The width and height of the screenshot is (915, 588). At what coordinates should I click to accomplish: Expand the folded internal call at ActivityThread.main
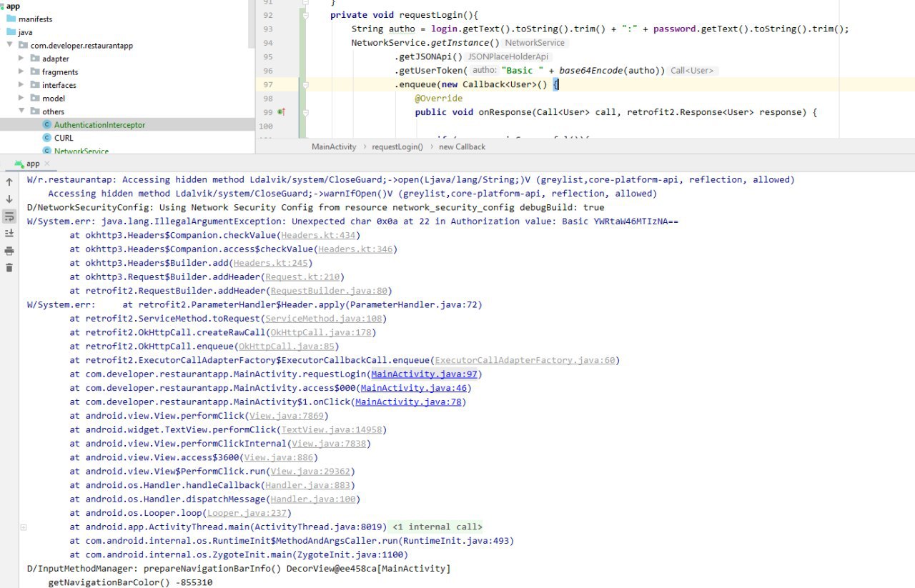click(24, 527)
